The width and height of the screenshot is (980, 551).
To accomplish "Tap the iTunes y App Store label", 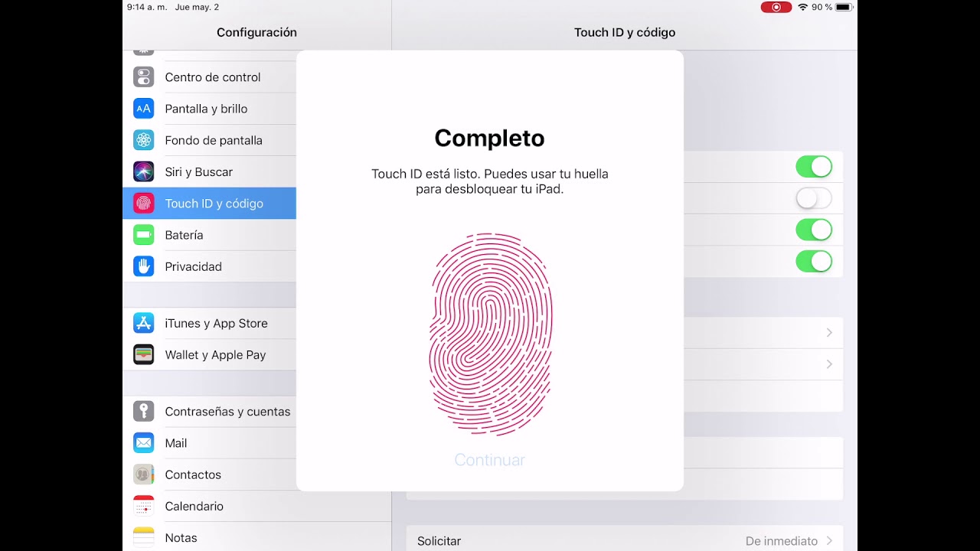I will pyautogui.click(x=217, y=324).
